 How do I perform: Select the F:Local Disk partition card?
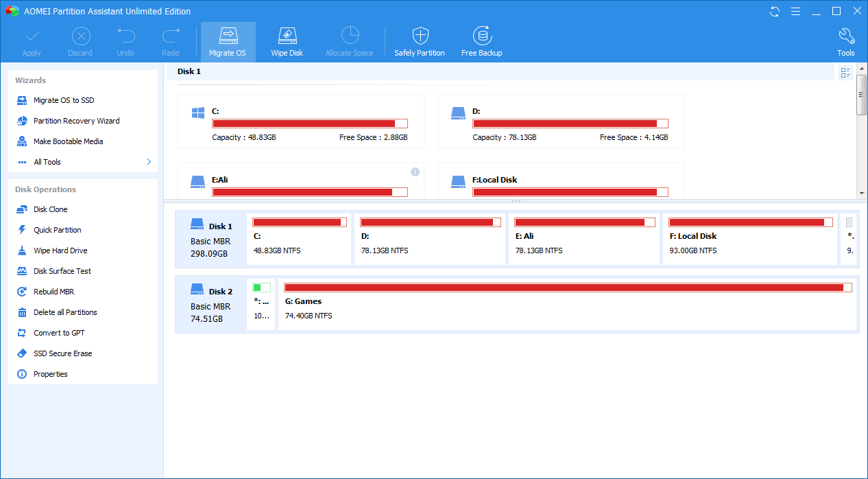click(562, 180)
